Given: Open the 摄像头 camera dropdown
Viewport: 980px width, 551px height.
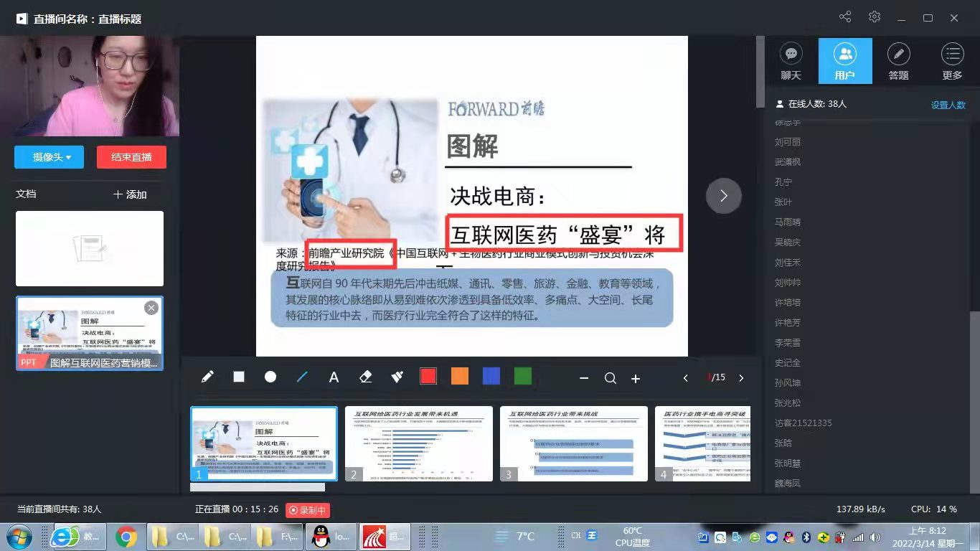Looking at the screenshot, I should [50, 157].
